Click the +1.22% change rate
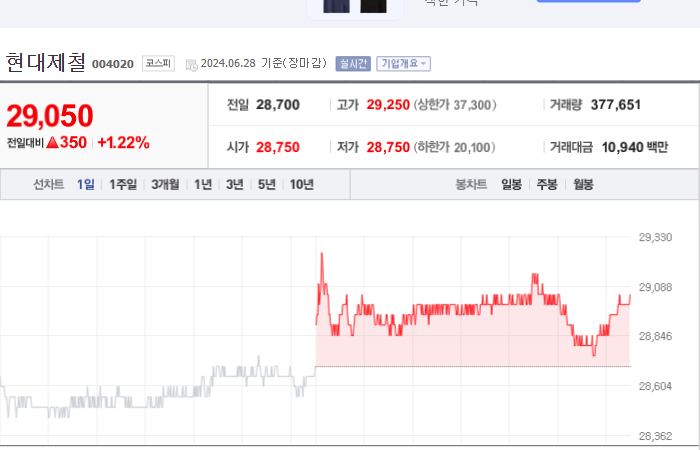 [124, 143]
